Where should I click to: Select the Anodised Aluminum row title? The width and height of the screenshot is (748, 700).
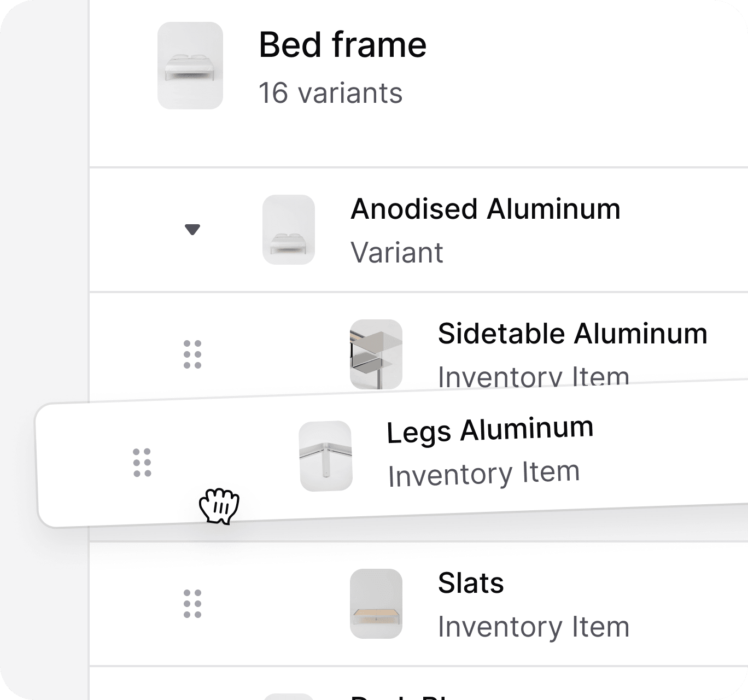(x=486, y=209)
